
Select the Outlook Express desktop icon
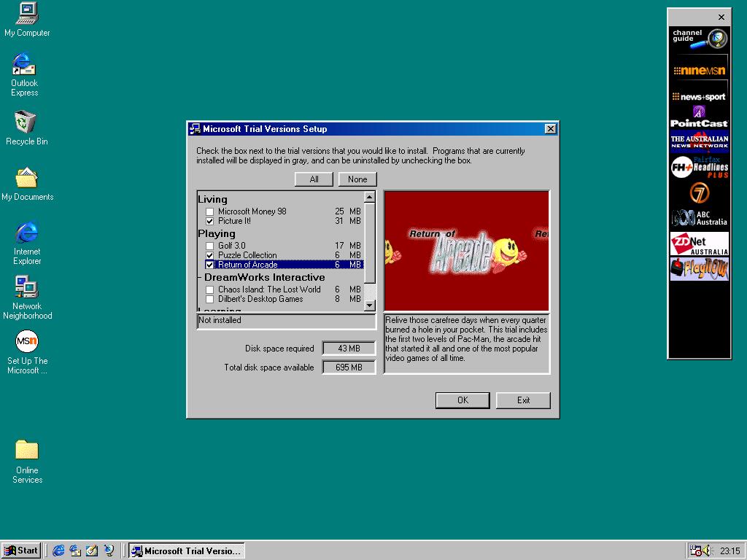coord(24,75)
